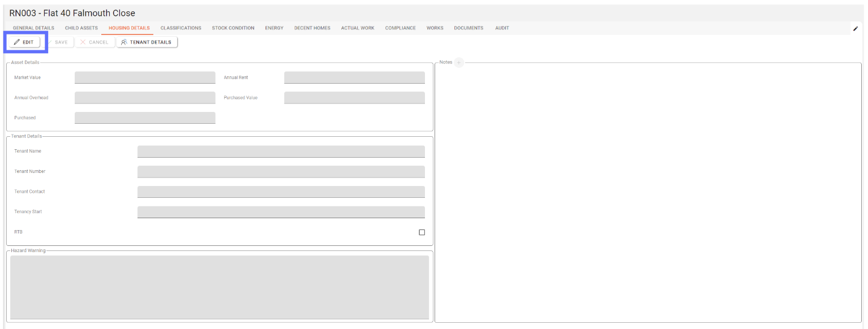
Task: View the Decent Homes tab
Action: [x=312, y=28]
